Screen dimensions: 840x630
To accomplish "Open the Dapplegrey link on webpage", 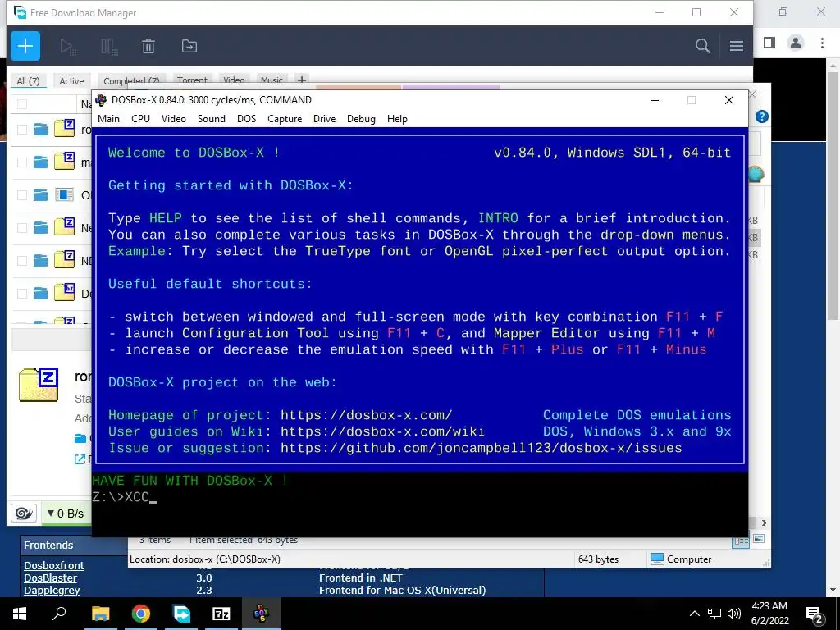I will (52, 590).
